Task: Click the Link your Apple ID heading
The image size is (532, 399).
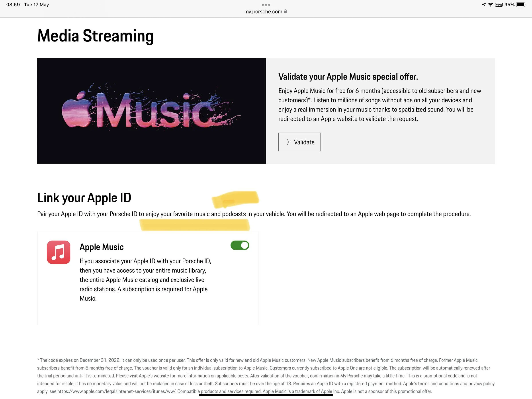Action: coord(84,198)
